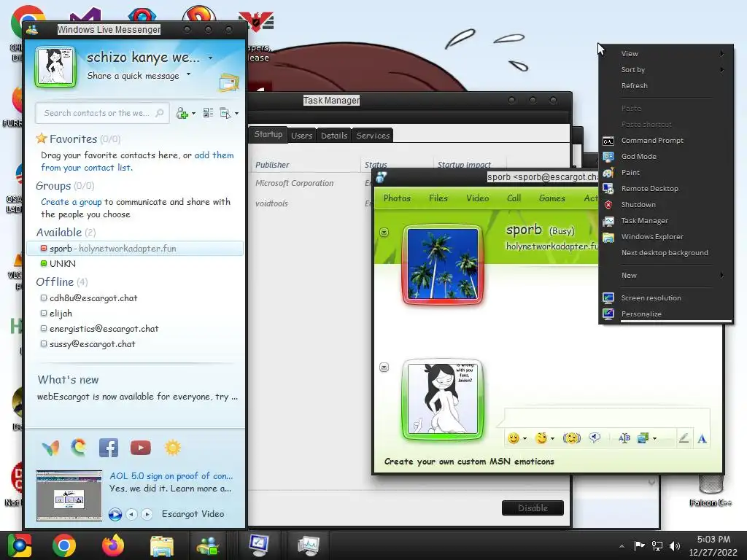Click your profile picture in Messenger header
This screenshot has width=747, height=560.
55,66
